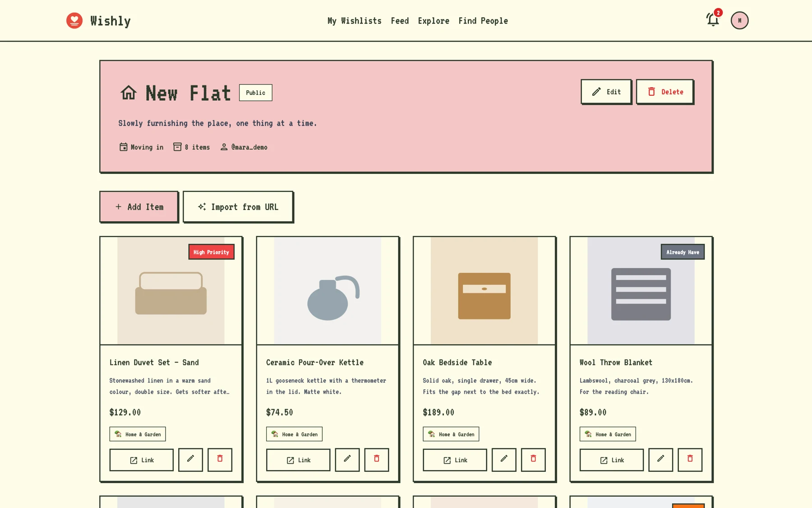Click the $89.00 price

pos(593,412)
